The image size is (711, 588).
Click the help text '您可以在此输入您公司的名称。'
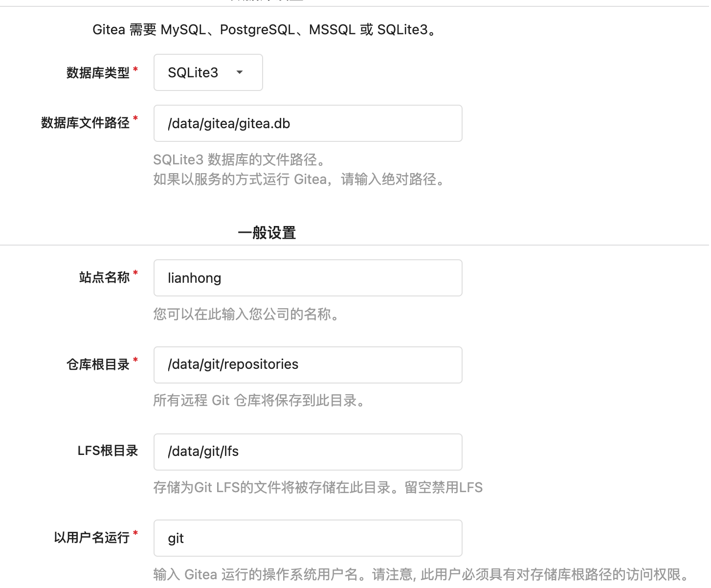tap(246, 314)
